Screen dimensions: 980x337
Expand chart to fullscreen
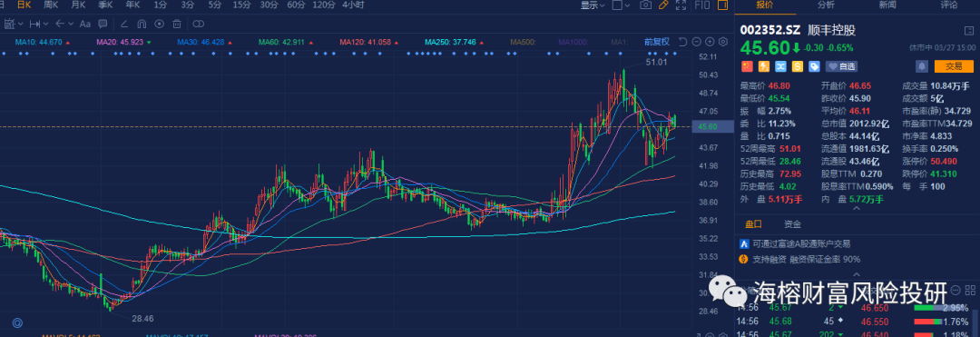click(x=681, y=5)
